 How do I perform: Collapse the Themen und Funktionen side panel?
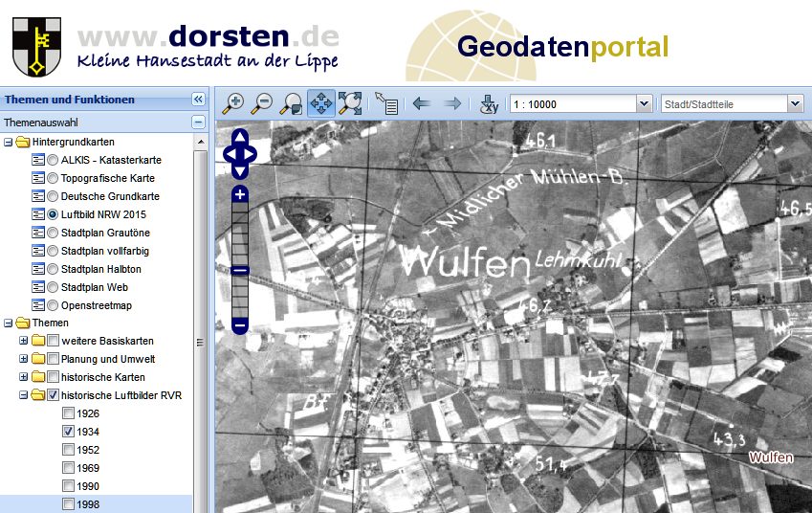pos(198,99)
